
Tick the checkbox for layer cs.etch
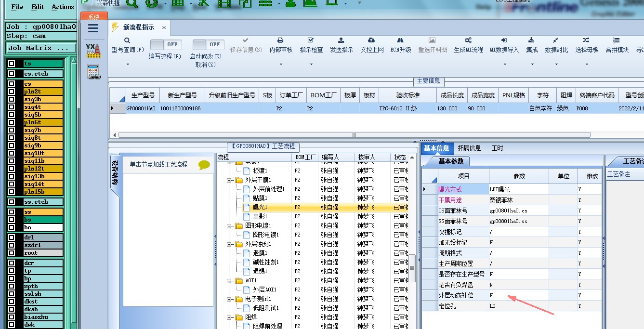12,74
